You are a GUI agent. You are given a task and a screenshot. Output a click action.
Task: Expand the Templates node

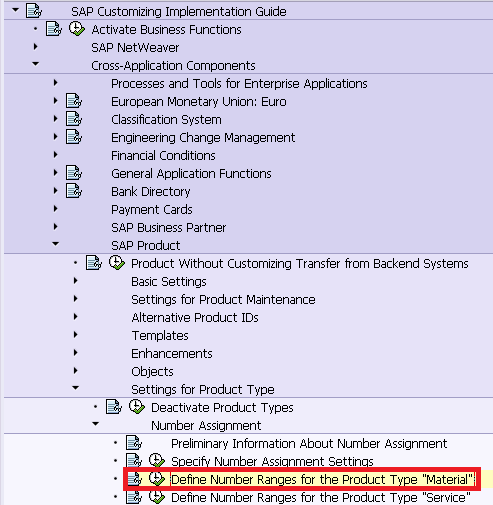point(76,335)
